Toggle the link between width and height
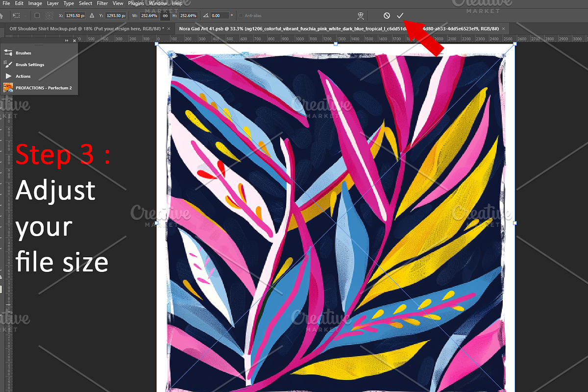The height and width of the screenshot is (392, 588). coord(165,16)
